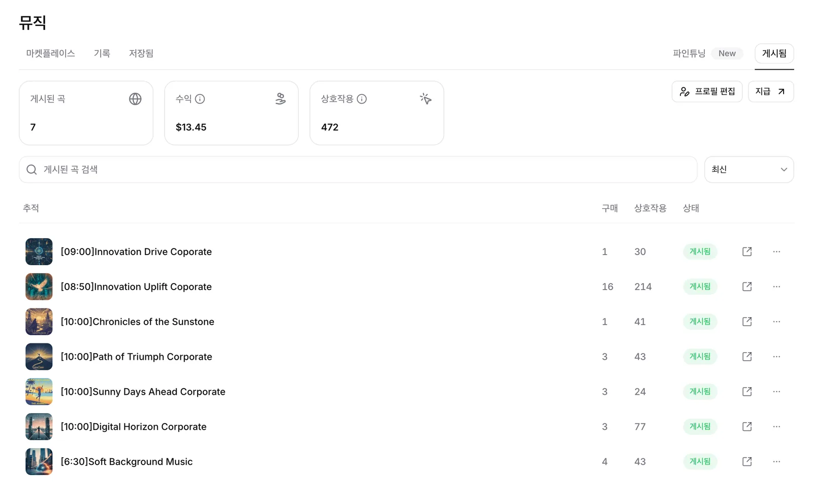Click the 프로필 편집 button

[x=707, y=91]
